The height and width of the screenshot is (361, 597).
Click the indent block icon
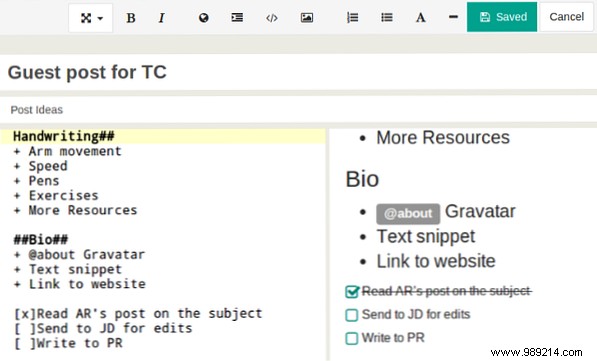pyautogui.click(x=237, y=18)
